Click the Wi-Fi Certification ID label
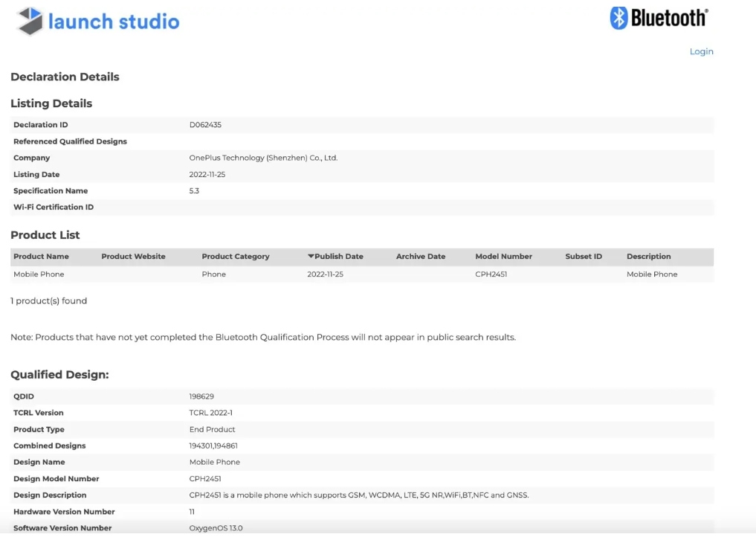756x540 pixels. pyautogui.click(x=54, y=207)
